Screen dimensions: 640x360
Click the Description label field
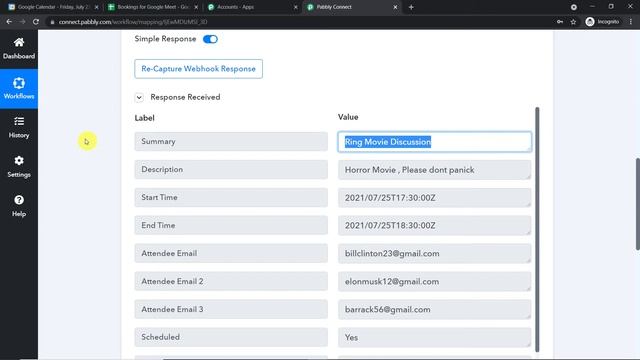point(231,169)
